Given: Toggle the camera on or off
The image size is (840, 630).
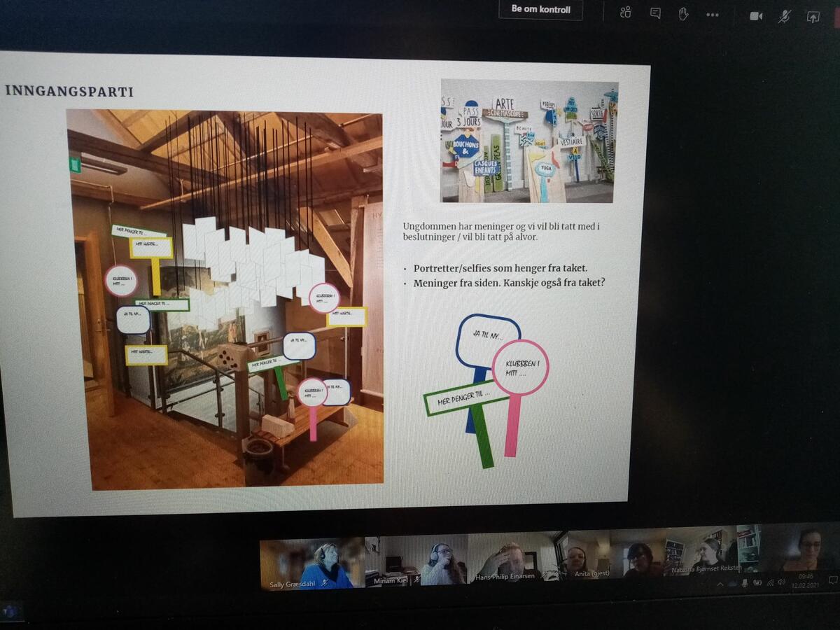Looking at the screenshot, I should pos(756,16).
